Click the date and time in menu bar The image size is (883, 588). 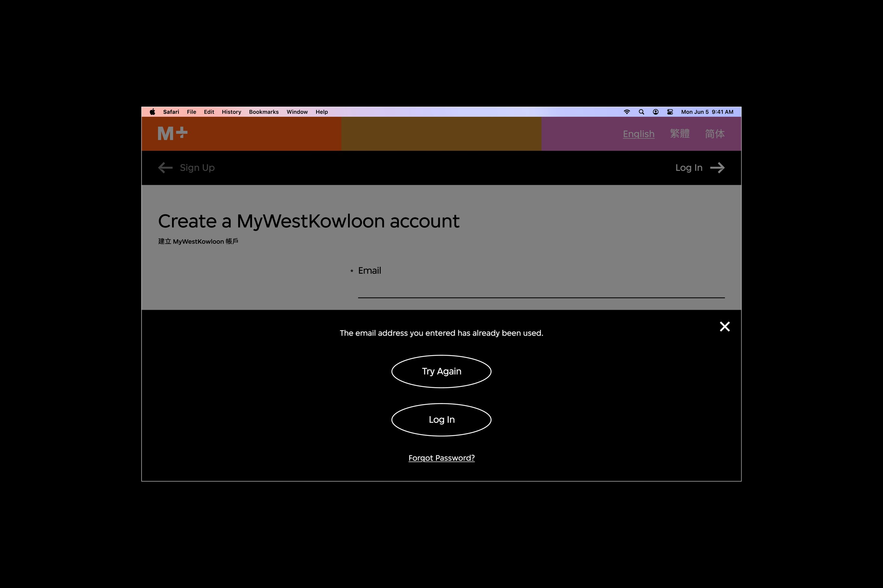pyautogui.click(x=707, y=112)
